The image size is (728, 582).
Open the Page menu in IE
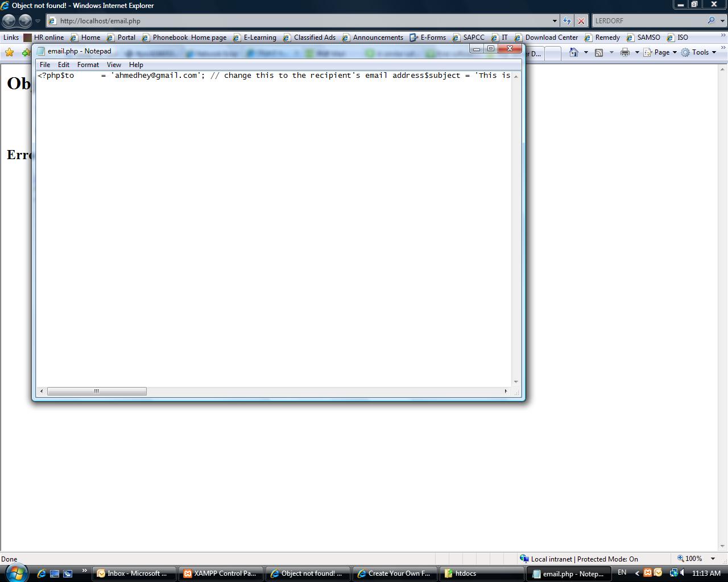click(660, 52)
